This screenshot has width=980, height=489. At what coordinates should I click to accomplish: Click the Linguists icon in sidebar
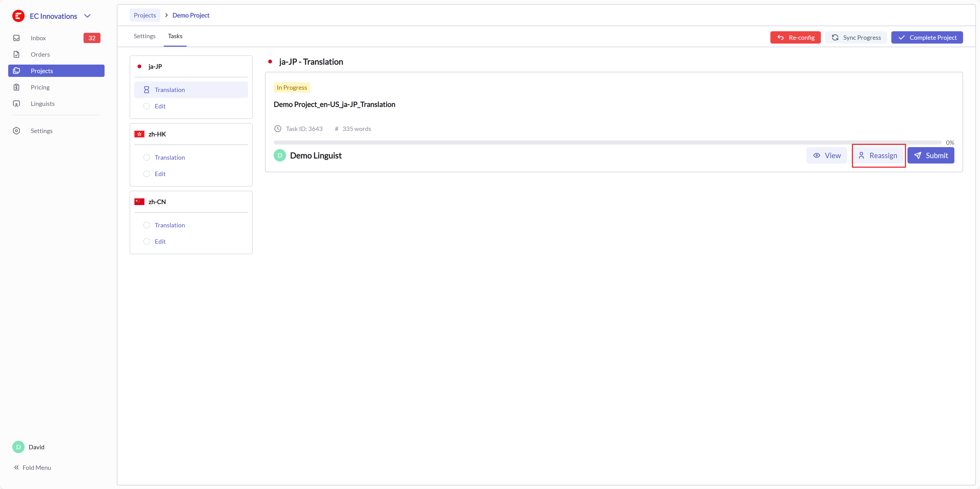(x=16, y=104)
